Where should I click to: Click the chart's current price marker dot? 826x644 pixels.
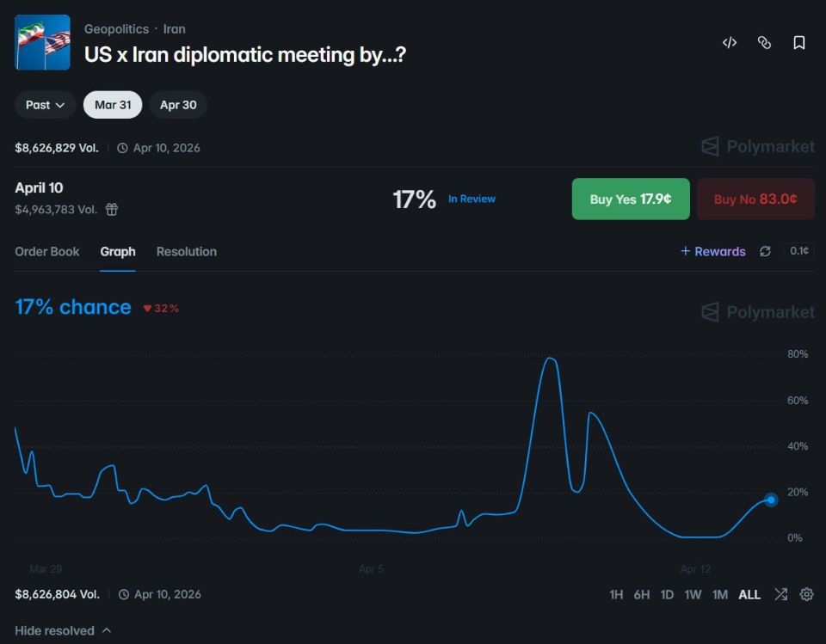(771, 500)
